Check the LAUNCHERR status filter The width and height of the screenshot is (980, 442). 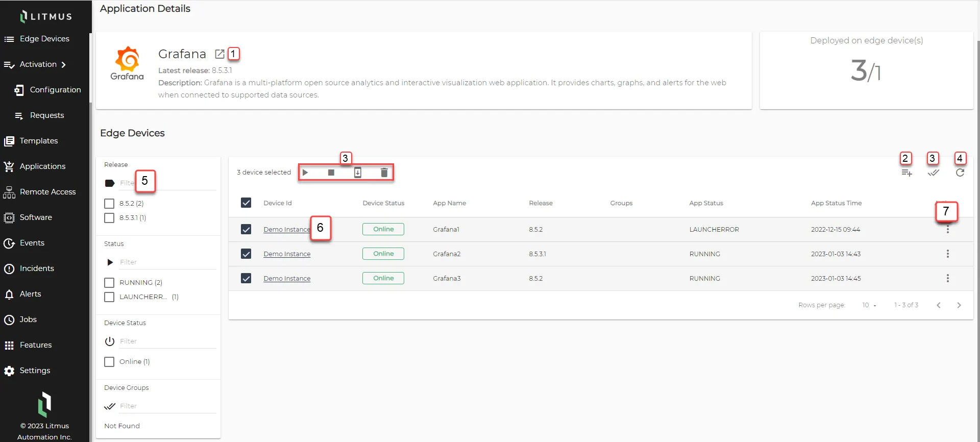pos(109,297)
